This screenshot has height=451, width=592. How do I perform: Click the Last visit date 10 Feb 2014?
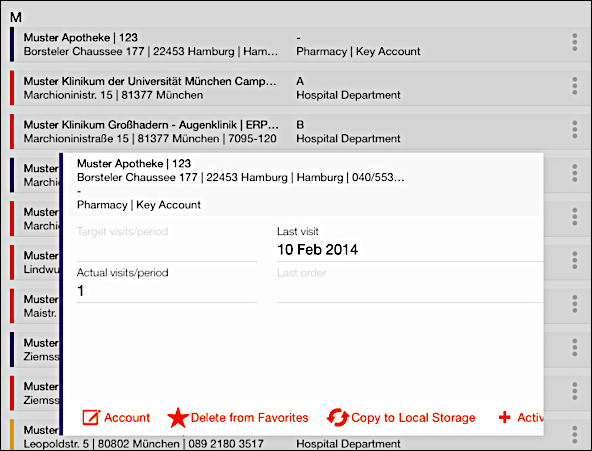(317, 249)
